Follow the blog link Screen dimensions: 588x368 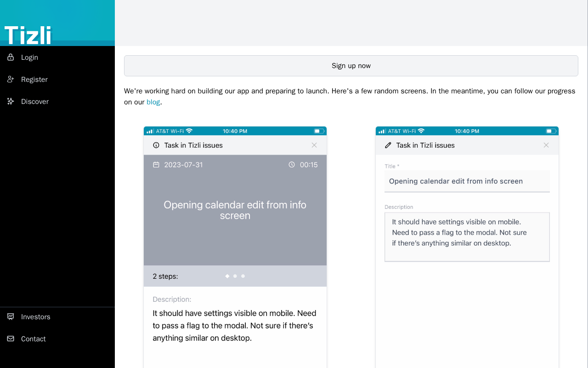(x=153, y=102)
